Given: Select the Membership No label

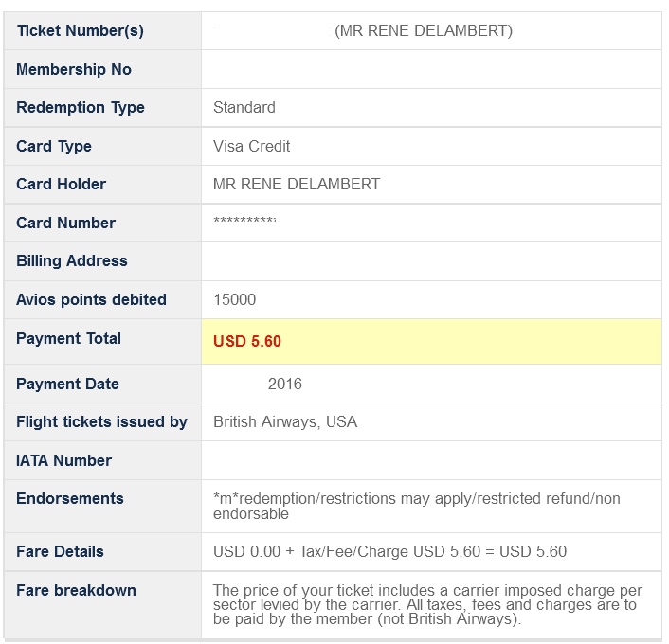Looking at the screenshot, I should pos(74,70).
